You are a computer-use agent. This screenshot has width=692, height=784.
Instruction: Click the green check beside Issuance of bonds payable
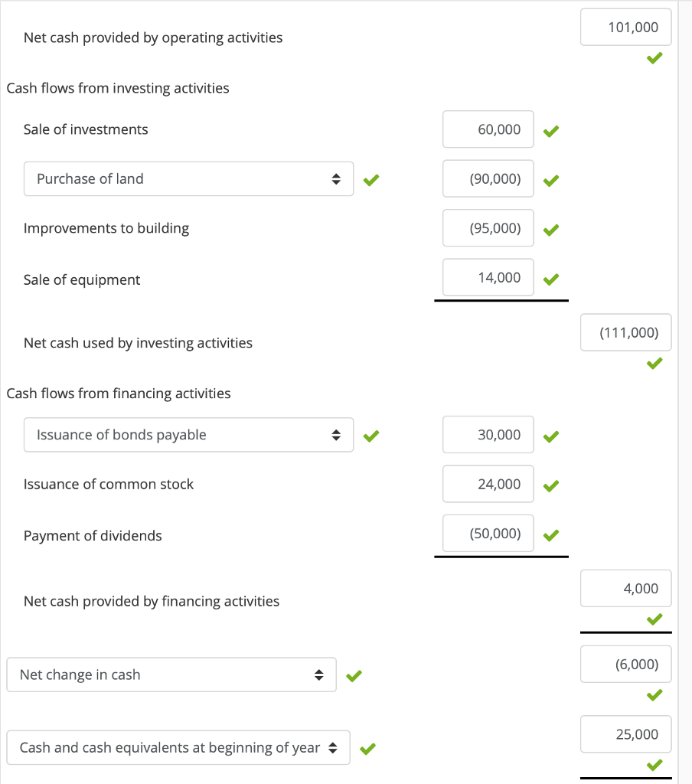(371, 436)
